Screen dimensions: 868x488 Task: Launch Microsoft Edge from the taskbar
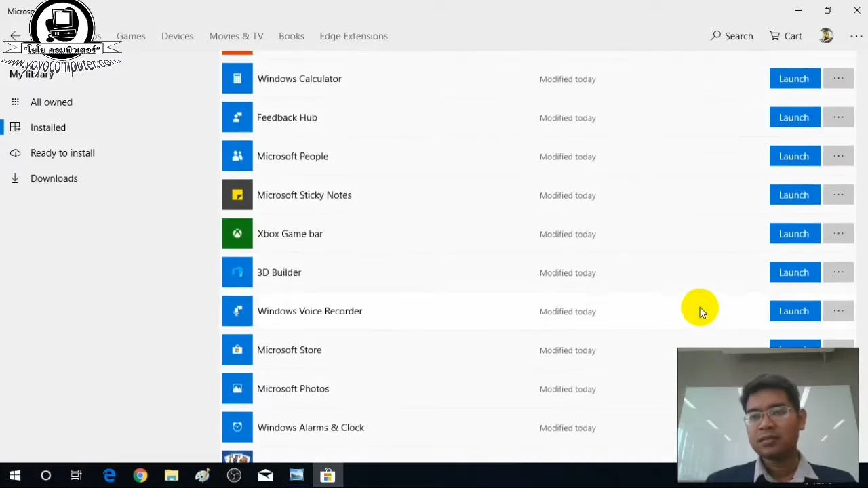[x=109, y=475]
